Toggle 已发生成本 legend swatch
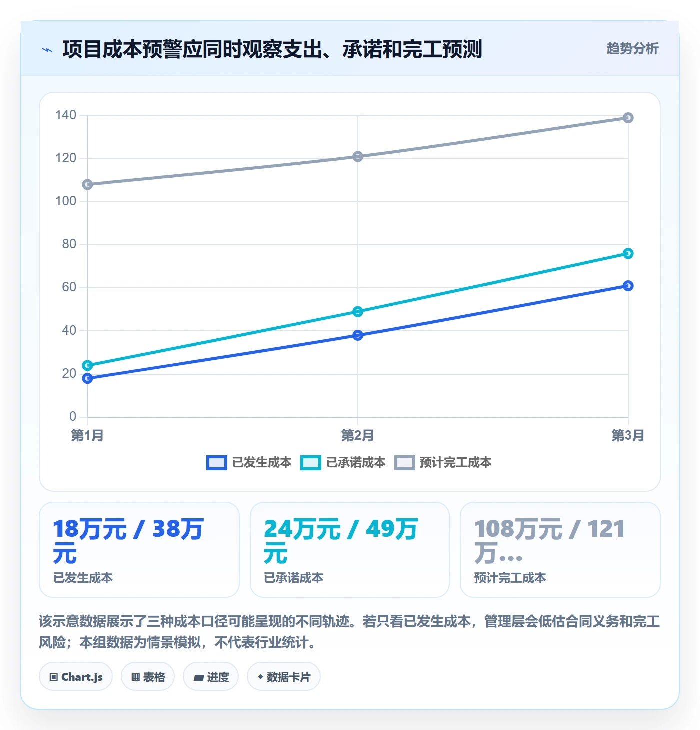 click(x=217, y=463)
